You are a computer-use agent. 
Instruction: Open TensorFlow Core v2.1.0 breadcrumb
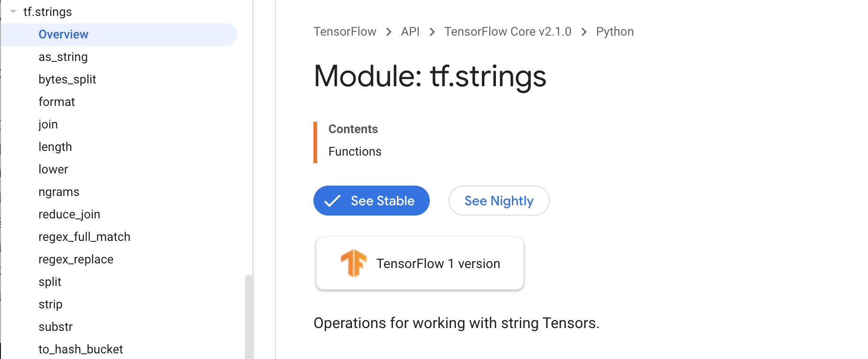[x=508, y=31]
